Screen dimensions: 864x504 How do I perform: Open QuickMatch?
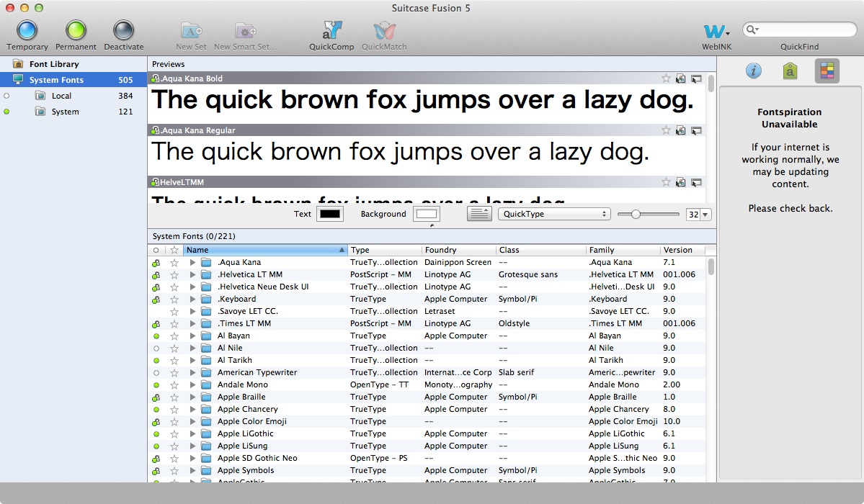(x=384, y=36)
